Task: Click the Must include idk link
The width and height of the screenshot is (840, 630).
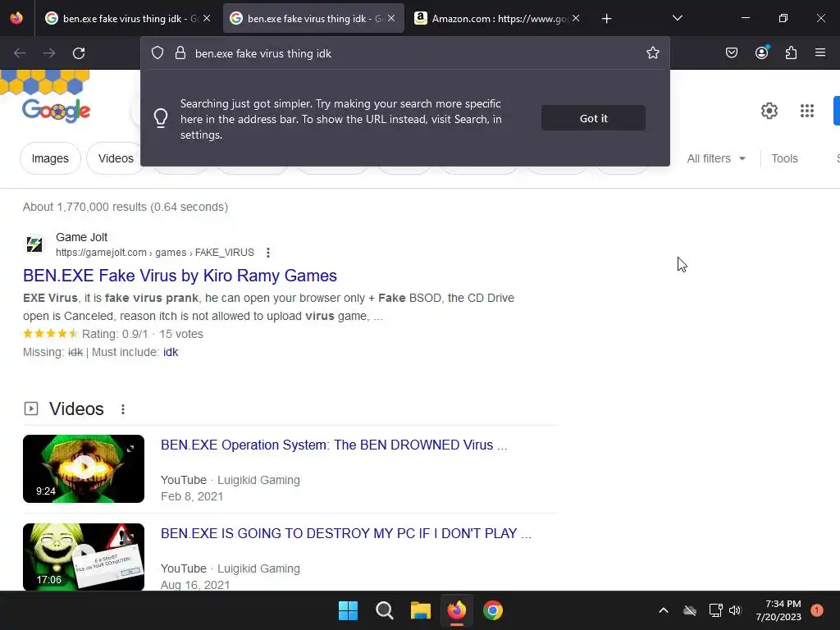Action: (x=171, y=352)
